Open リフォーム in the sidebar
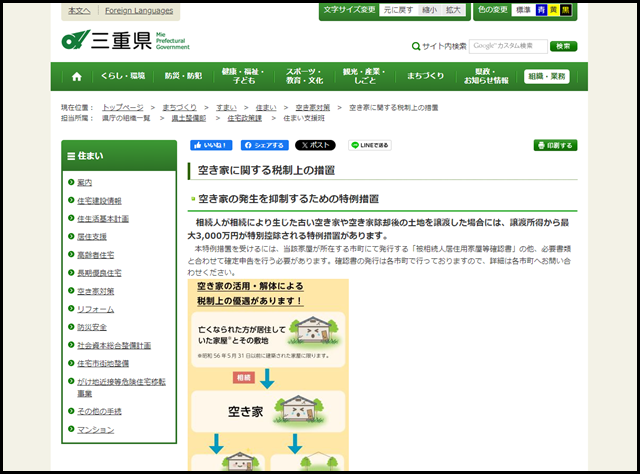This screenshot has width=640, height=474. [x=96, y=309]
